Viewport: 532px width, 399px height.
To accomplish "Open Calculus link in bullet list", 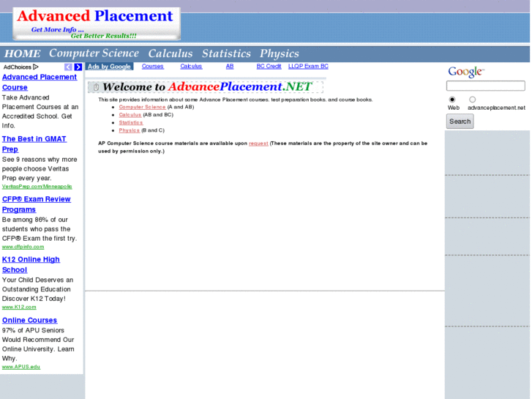I will point(130,115).
